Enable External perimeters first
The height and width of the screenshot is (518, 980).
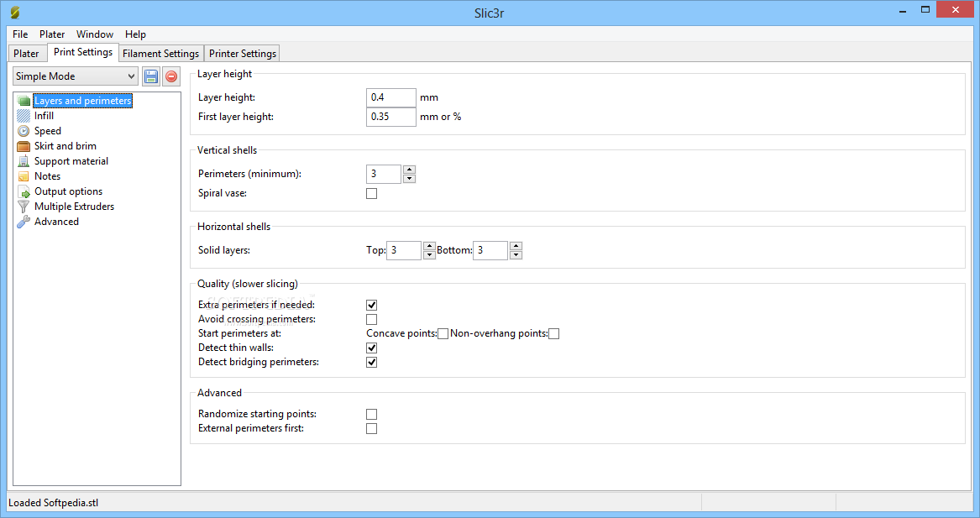[371, 429]
